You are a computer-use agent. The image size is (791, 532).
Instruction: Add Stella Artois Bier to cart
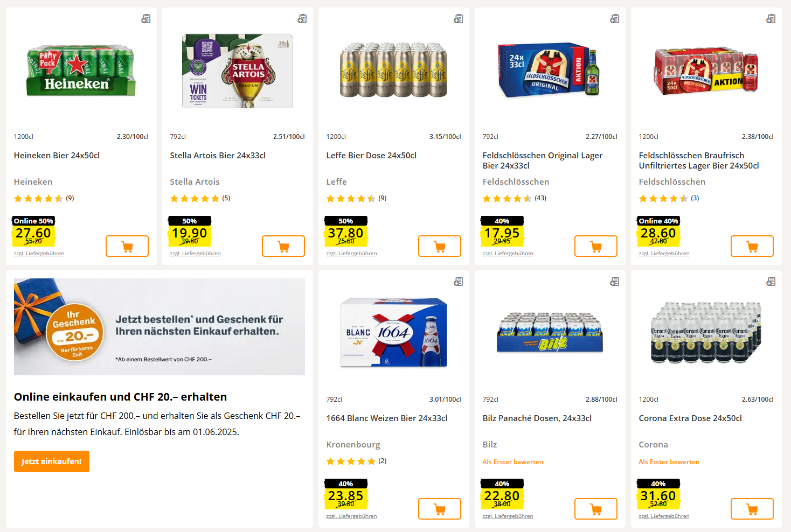(x=283, y=246)
